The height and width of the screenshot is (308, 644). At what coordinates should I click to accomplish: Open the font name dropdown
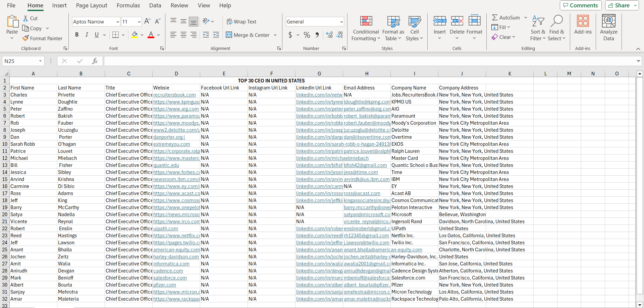[118, 22]
